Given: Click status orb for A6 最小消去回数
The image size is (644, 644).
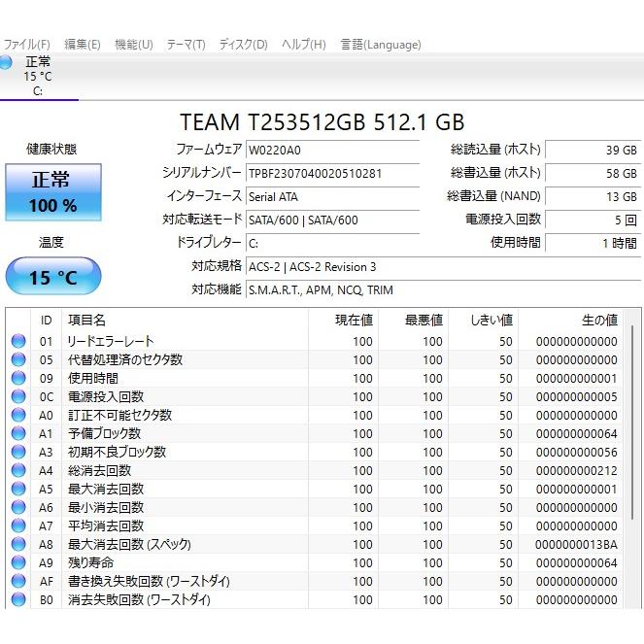Looking at the screenshot, I should click(x=18, y=508).
